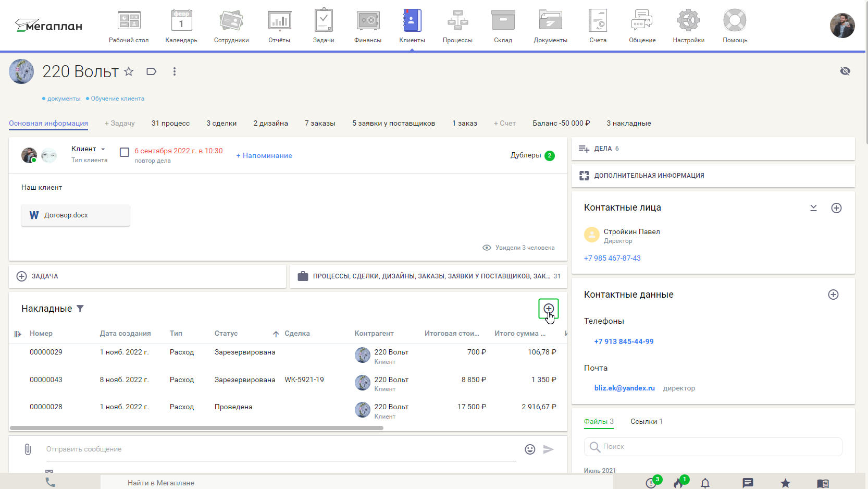Open the Процессы section
The image size is (868, 489).
(x=457, y=26)
